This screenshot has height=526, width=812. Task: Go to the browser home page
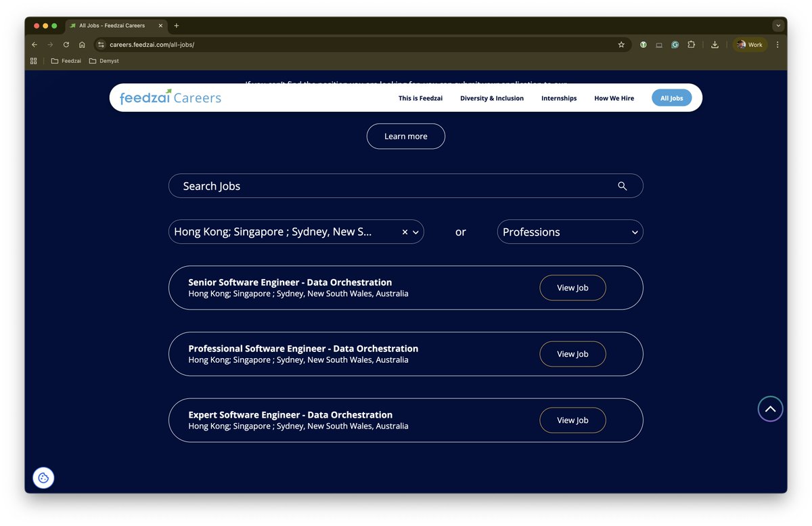pos(82,45)
